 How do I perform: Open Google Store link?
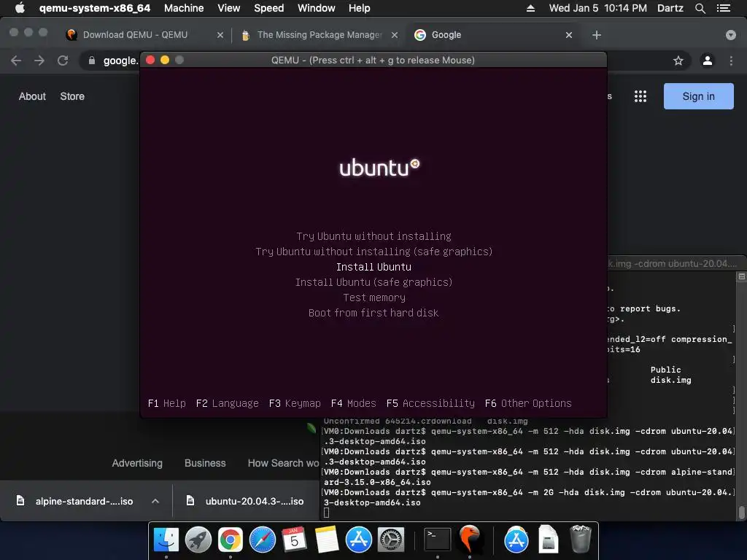pos(72,96)
